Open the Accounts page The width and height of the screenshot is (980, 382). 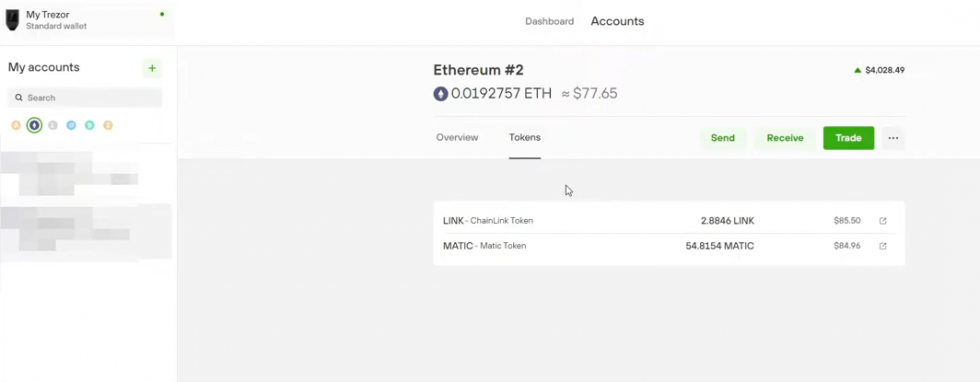coord(618,21)
